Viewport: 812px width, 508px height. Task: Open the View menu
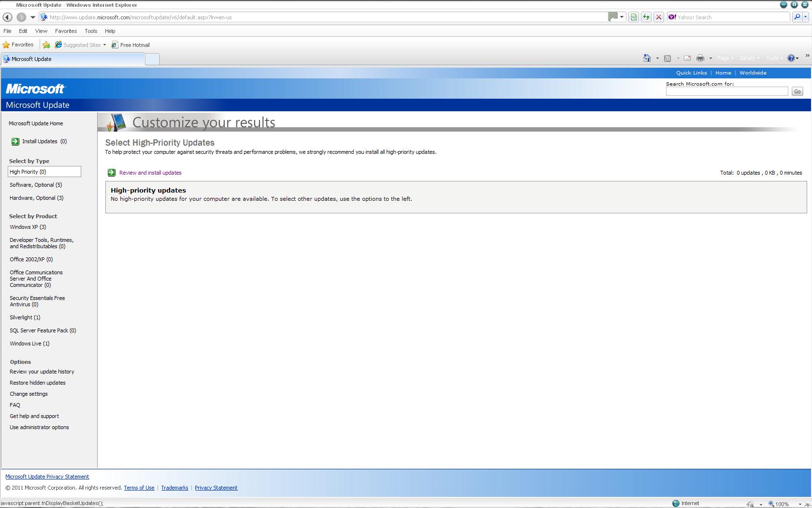(41, 31)
